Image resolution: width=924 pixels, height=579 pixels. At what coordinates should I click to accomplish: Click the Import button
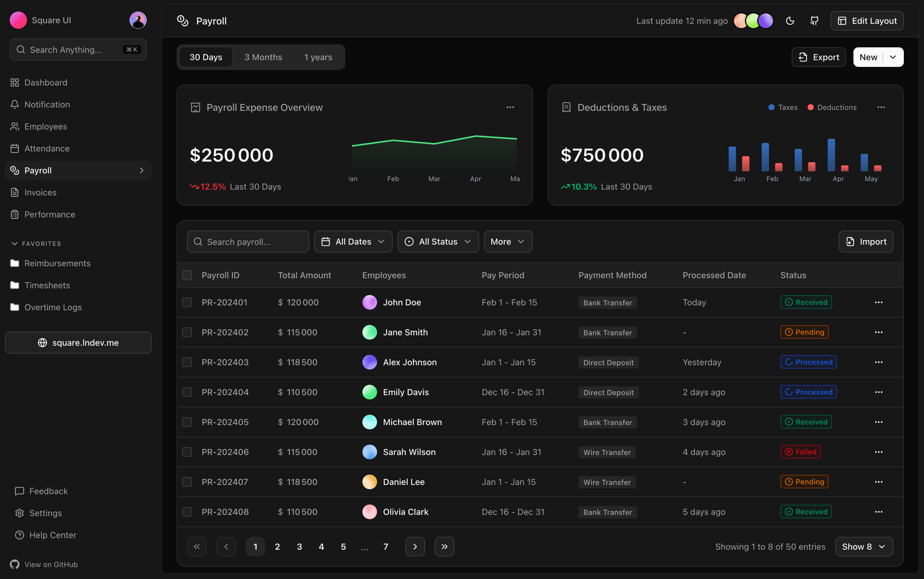click(x=865, y=242)
